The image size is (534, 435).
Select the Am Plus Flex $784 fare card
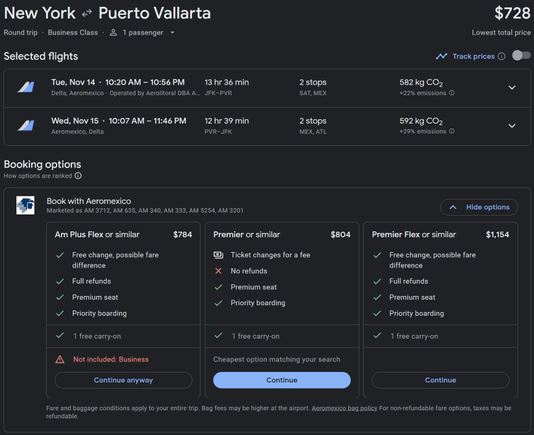pyautogui.click(x=123, y=310)
